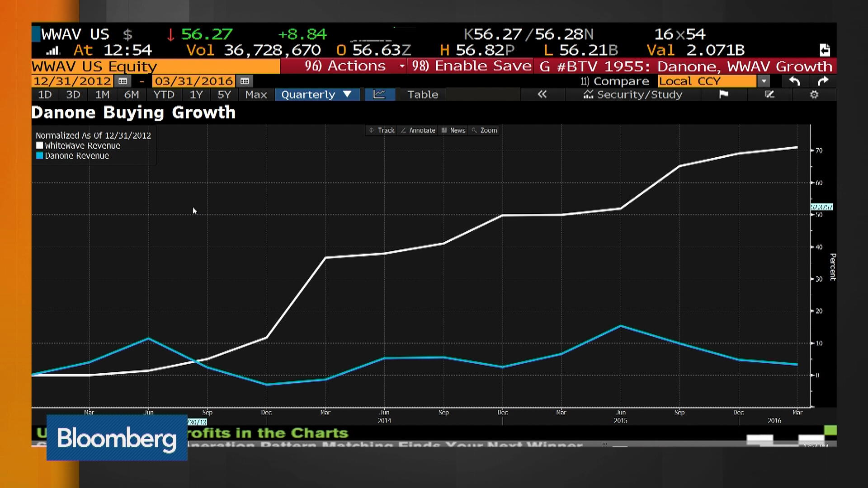Screen dimensions: 868x488
Task: Click the L 56.21B low price
Action: [580, 50]
